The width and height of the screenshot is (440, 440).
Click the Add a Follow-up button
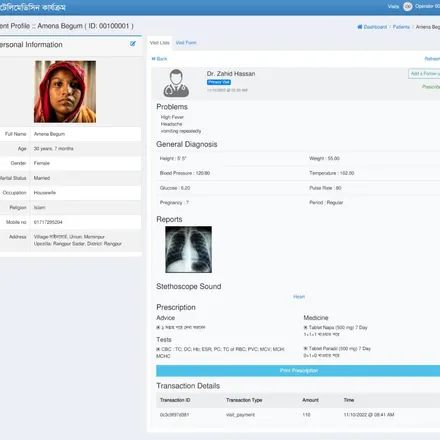click(x=424, y=74)
